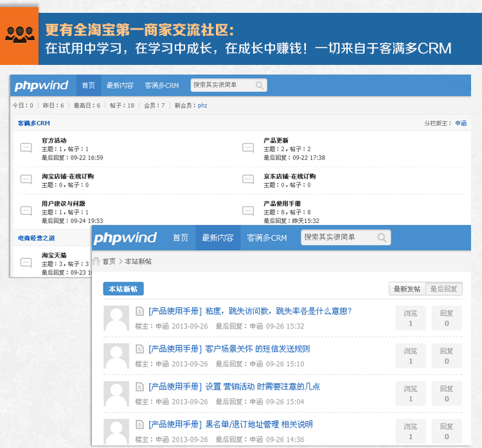Select 最新内容 tab in back window

coord(120,85)
